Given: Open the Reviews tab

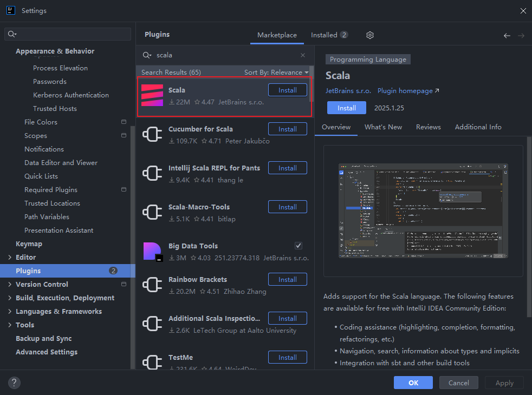Looking at the screenshot, I should point(428,127).
